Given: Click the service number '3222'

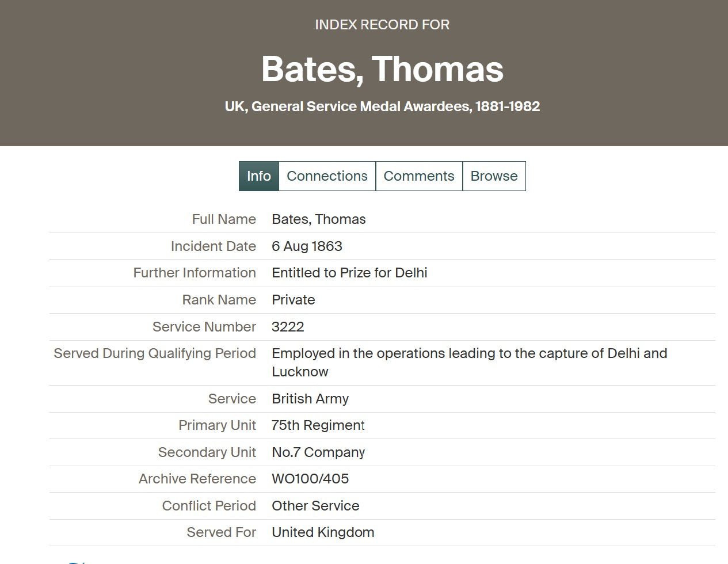Looking at the screenshot, I should pos(288,327).
